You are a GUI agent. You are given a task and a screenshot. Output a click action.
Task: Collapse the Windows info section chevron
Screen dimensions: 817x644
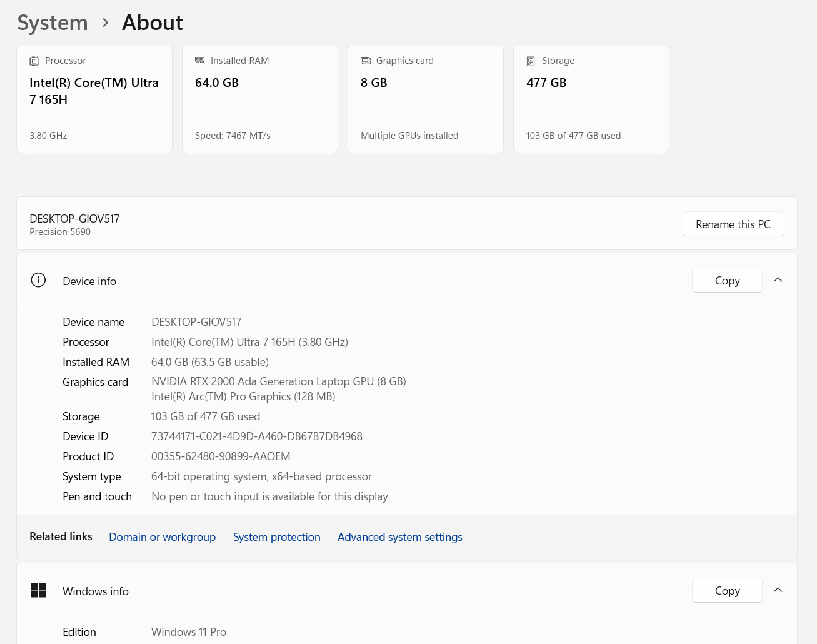pyautogui.click(x=778, y=590)
